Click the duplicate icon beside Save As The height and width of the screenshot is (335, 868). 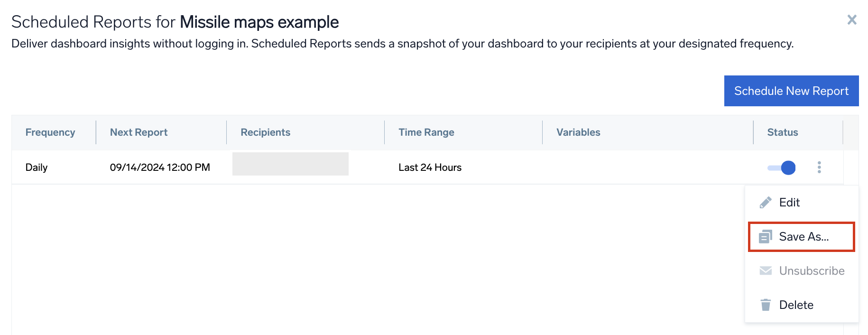point(765,236)
